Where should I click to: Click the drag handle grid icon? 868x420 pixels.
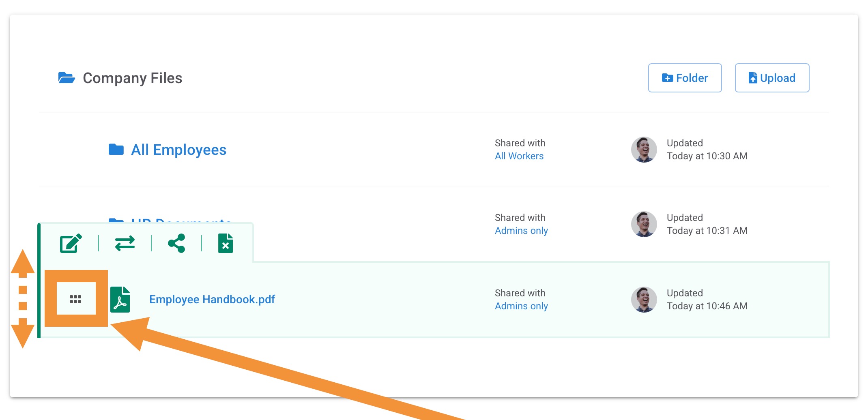tap(75, 299)
